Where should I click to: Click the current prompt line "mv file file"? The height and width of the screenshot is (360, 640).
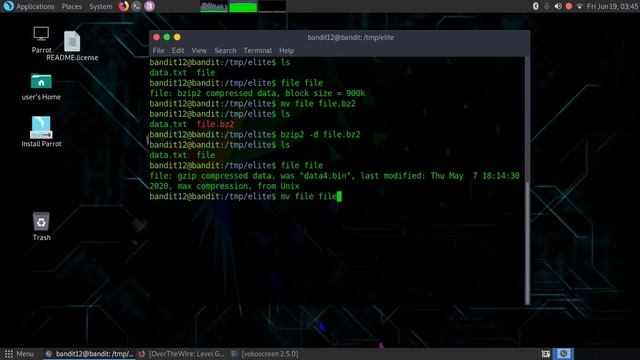pos(245,196)
